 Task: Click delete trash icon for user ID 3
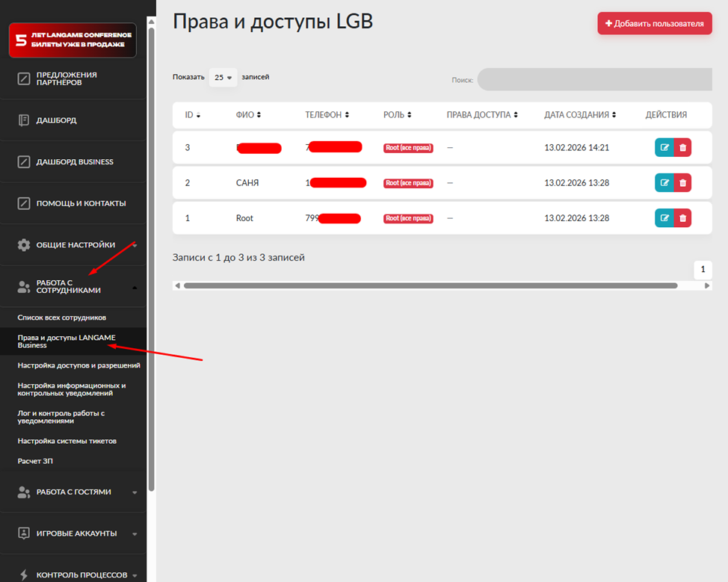coord(682,147)
